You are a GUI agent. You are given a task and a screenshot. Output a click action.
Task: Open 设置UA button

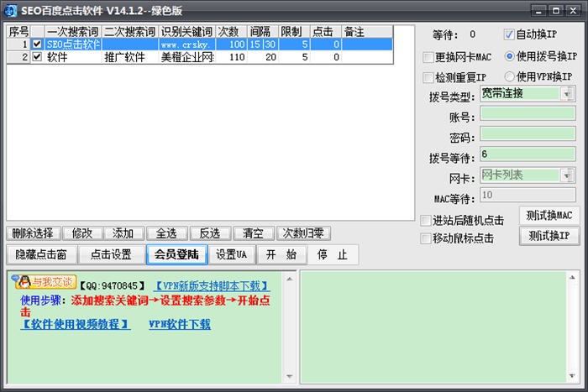coord(232,255)
